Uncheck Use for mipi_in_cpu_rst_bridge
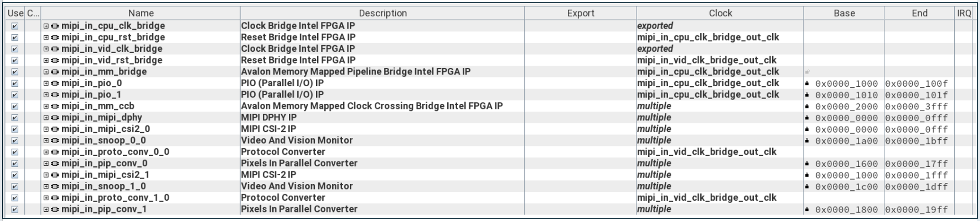The height and width of the screenshot is (221, 980). click(15, 37)
